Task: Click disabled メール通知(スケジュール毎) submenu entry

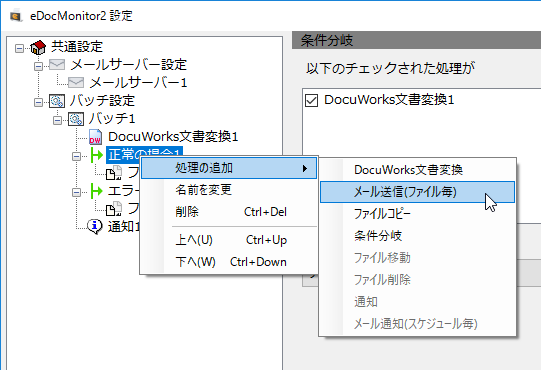Action: coord(417,324)
